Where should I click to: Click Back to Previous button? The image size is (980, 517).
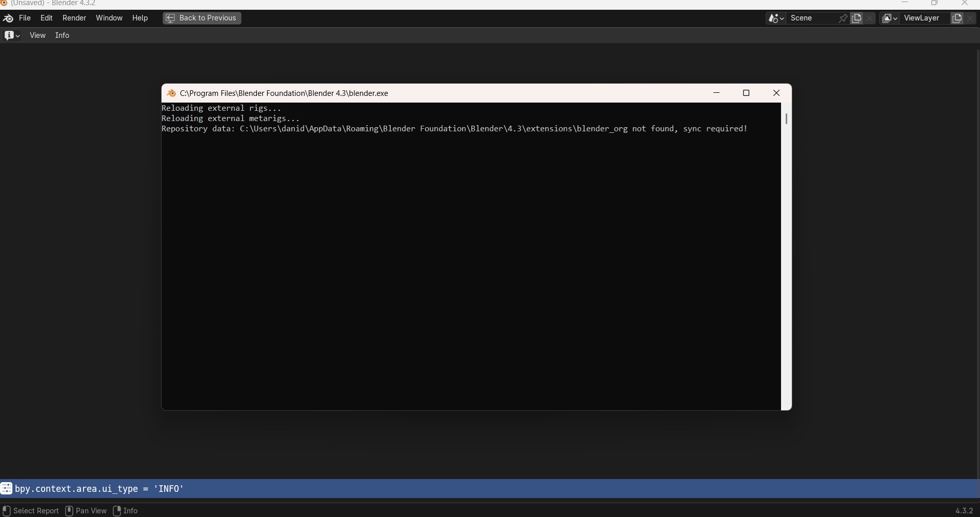coord(202,18)
